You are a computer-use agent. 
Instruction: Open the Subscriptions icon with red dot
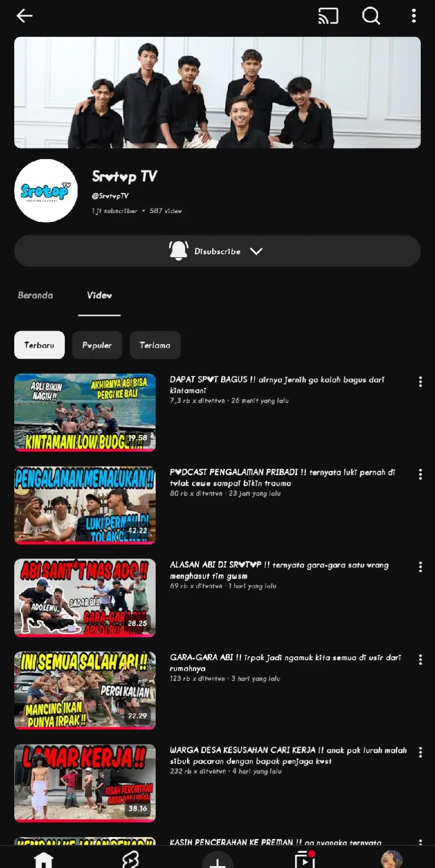305,860
